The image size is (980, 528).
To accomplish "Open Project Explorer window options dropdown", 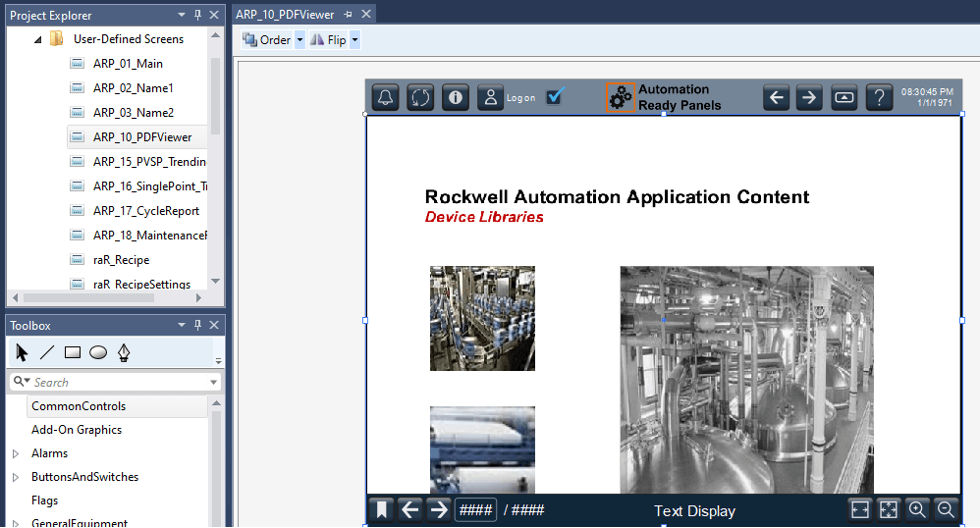I will pyautogui.click(x=181, y=15).
